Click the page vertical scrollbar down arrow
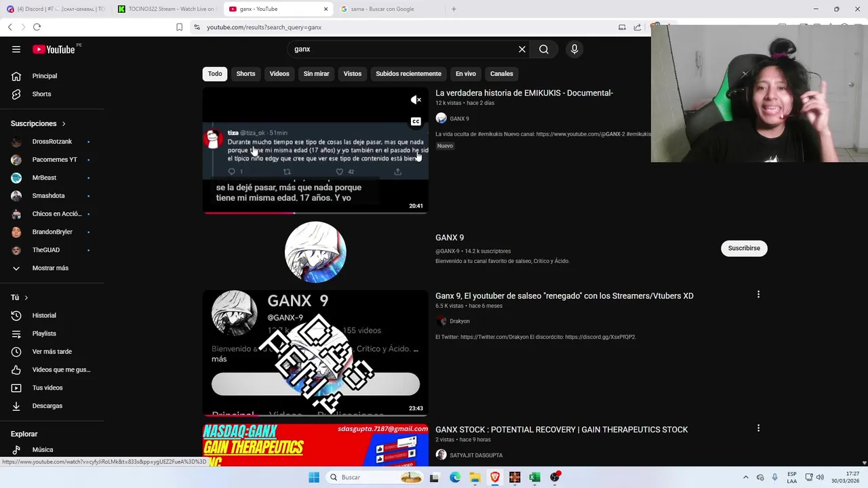The image size is (868, 488). coord(864,463)
